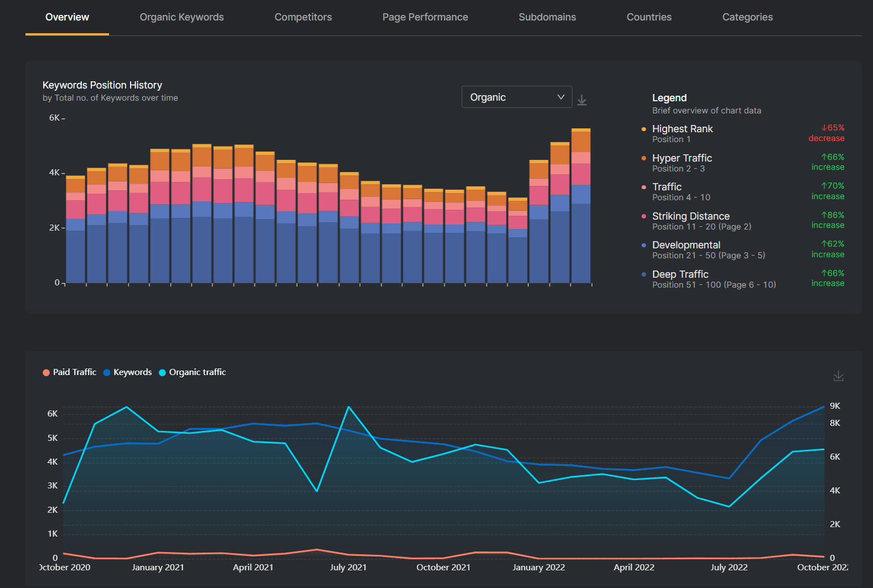
Task: Click the July 2021 axis label
Action: 348,568
